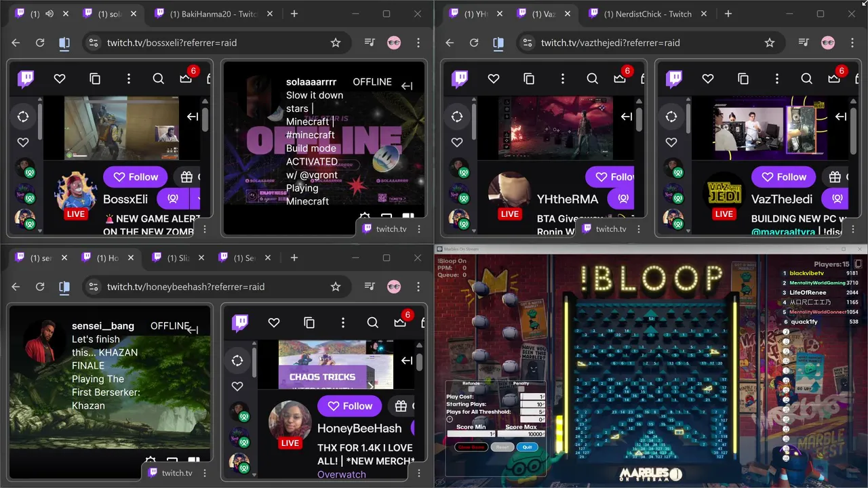The image size is (868, 488).
Task: Open Chrome menu in bossxeli window
Action: tap(418, 43)
